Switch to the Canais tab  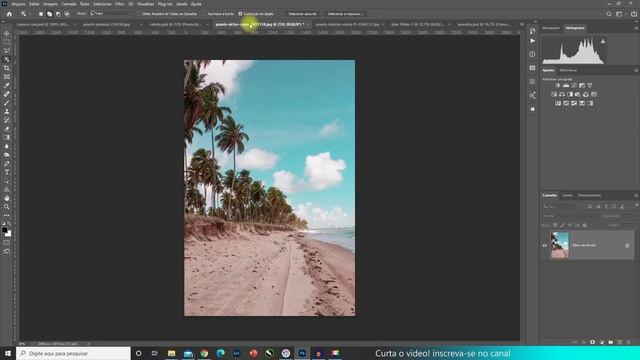(567, 196)
